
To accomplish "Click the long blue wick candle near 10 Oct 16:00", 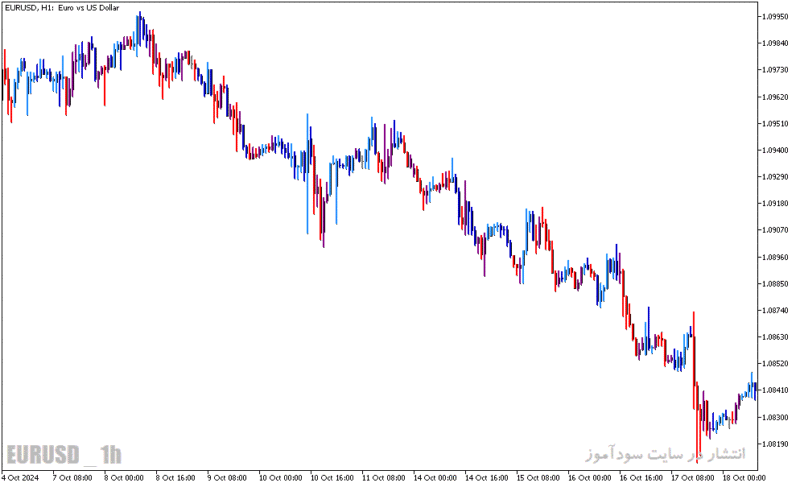I will pyautogui.click(x=308, y=174).
